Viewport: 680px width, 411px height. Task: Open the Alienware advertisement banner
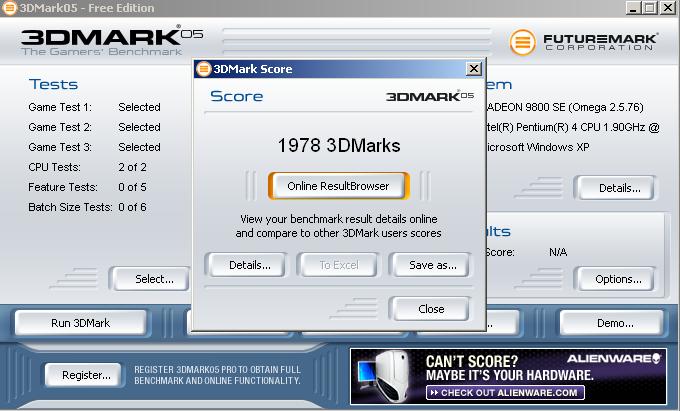(508, 376)
